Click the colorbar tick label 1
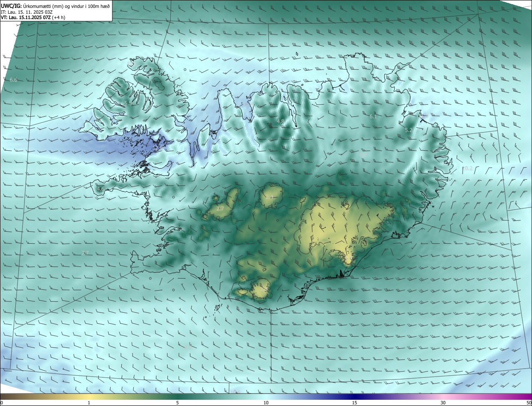532x406 pixels. (x=89, y=403)
